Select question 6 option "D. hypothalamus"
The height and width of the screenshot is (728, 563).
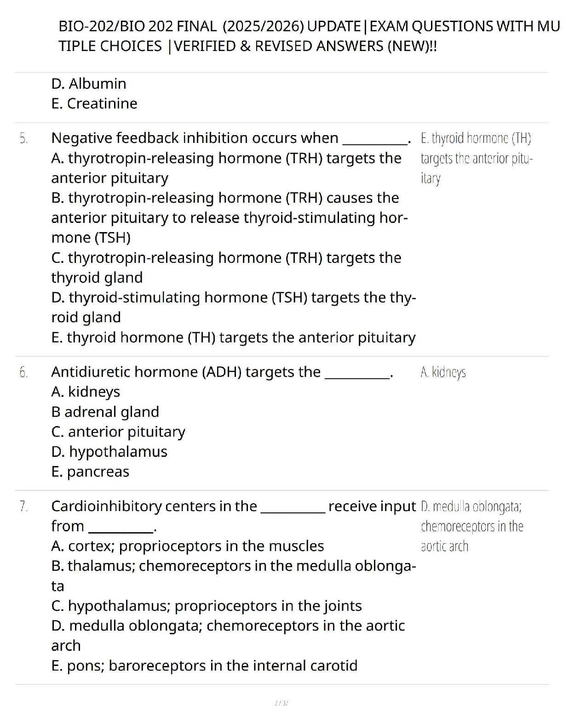coord(109,452)
